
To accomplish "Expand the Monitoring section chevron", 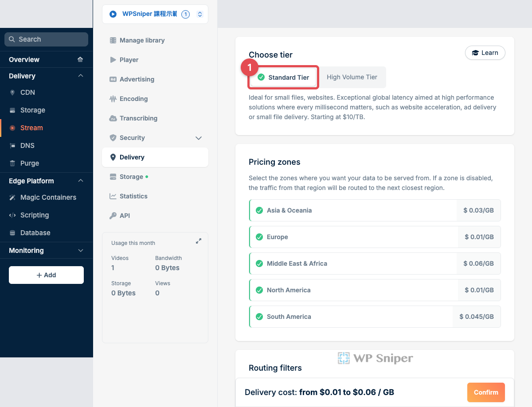I will pyautogui.click(x=81, y=250).
